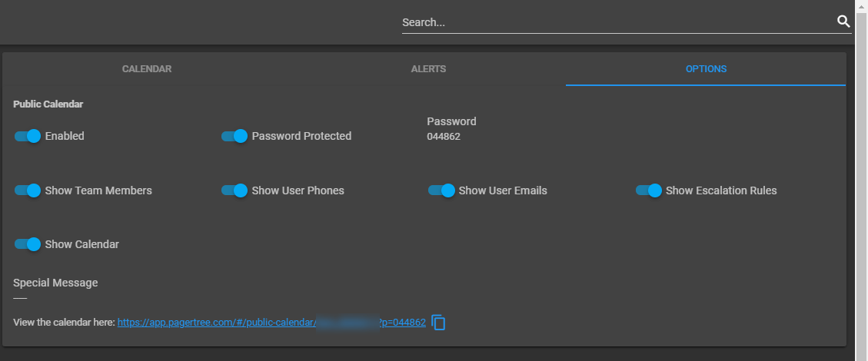868x361 pixels.
Task: Turn off the Password Protected switch
Action: click(x=234, y=136)
